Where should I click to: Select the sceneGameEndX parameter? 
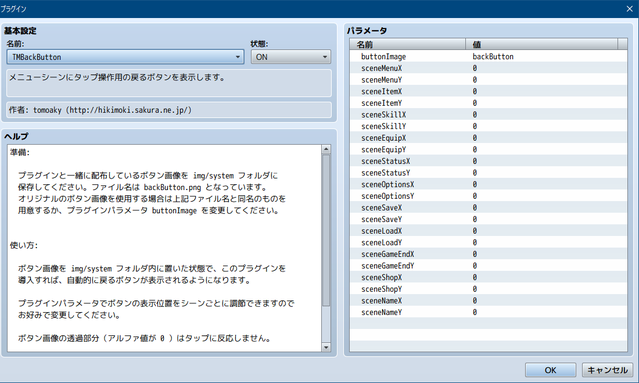tap(388, 254)
